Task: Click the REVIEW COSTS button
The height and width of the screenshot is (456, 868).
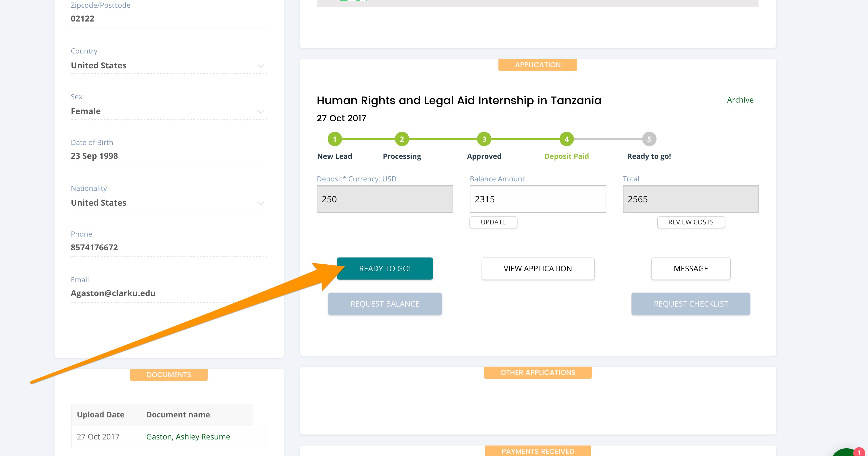Action: coord(690,222)
